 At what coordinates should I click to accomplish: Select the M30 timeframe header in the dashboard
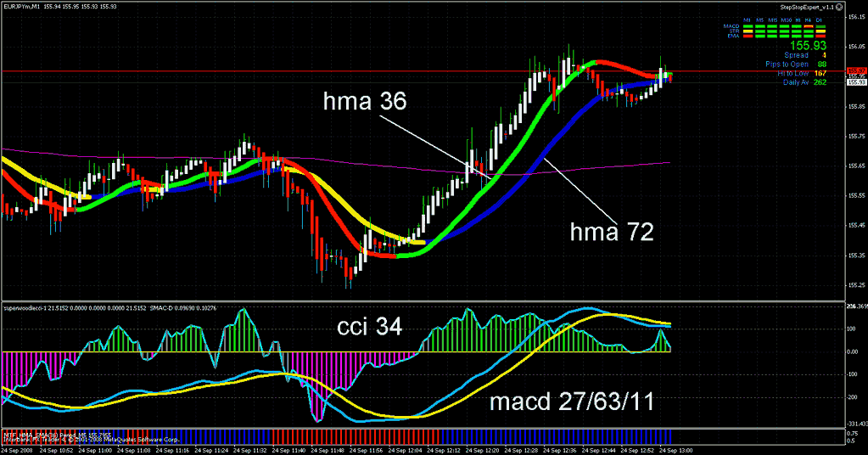click(x=786, y=20)
